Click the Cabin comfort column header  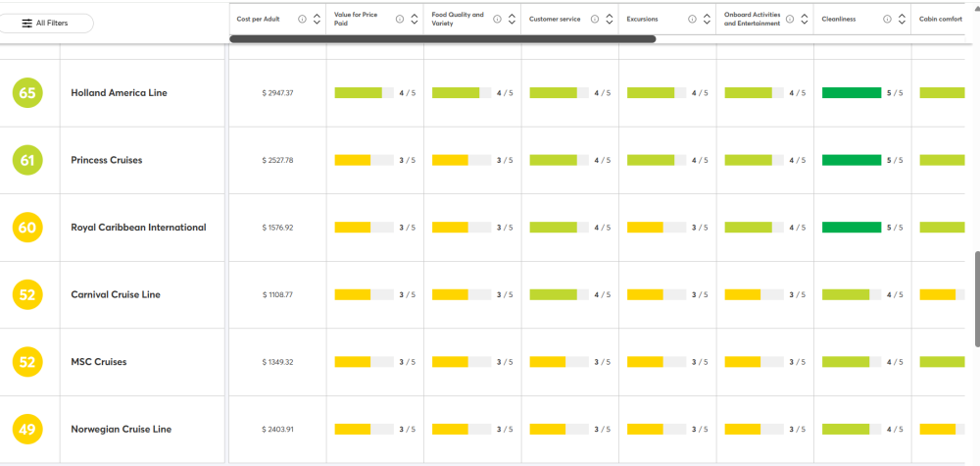coord(940,20)
